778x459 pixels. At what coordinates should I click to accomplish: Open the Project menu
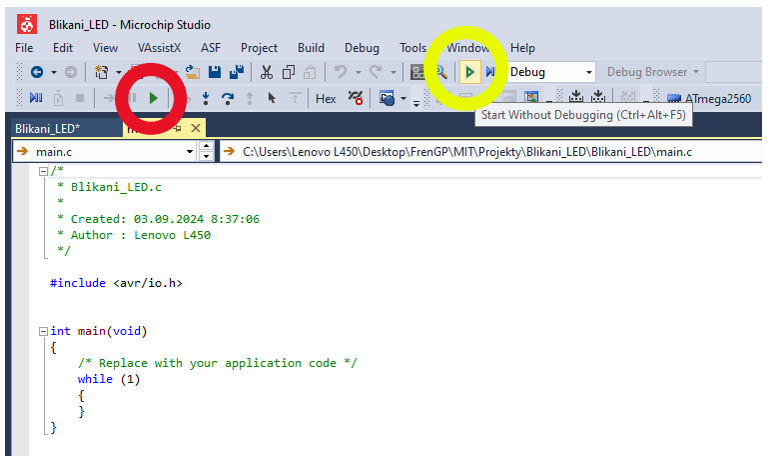[259, 48]
